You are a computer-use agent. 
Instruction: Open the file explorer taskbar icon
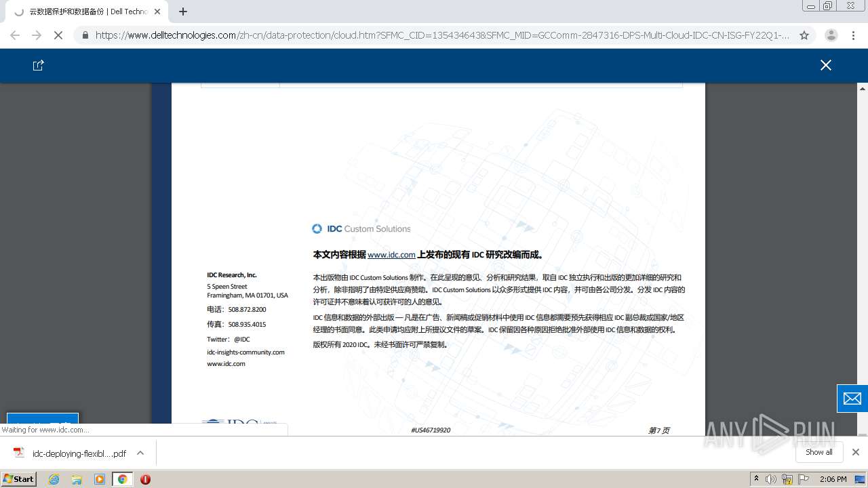77,479
